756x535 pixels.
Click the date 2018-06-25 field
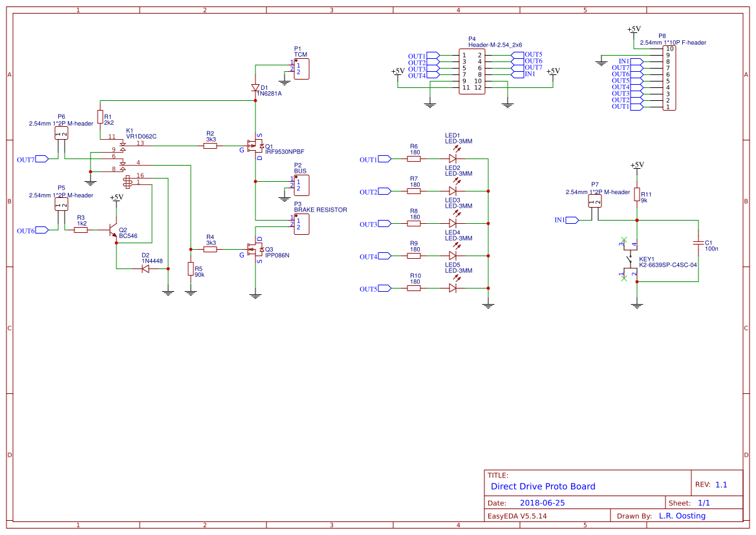pyautogui.click(x=543, y=502)
